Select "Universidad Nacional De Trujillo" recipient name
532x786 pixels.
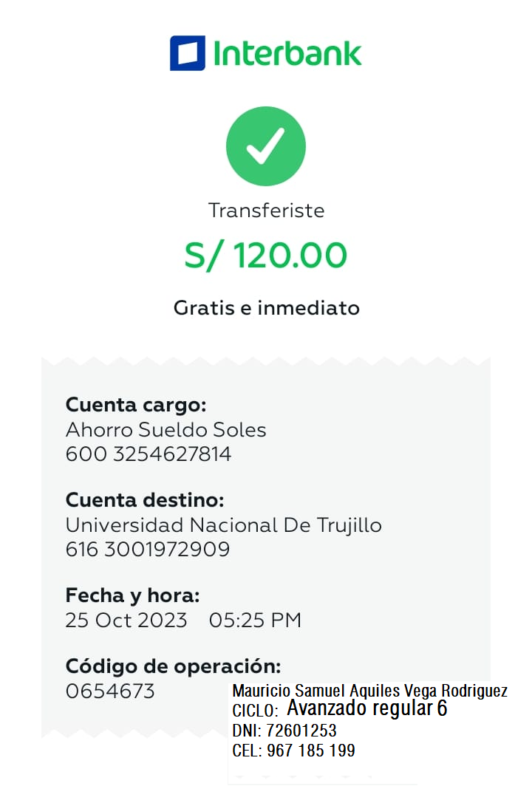click(223, 525)
